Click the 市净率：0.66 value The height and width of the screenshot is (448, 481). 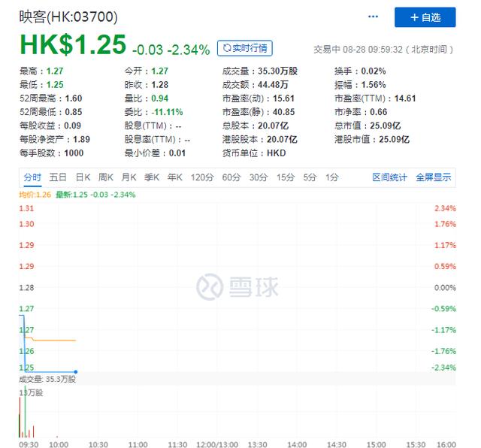point(361,112)
